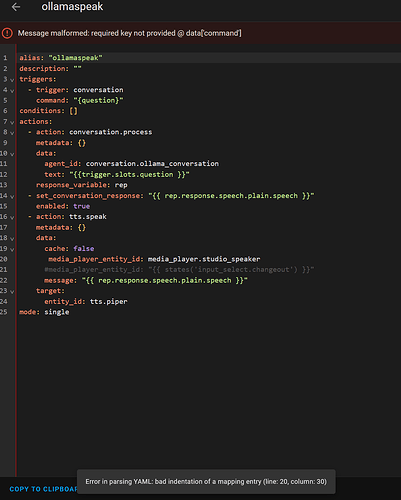This screenshot has width=401, height=500.
Task: Collapse the actions section fold arrow
Action: 12,122
